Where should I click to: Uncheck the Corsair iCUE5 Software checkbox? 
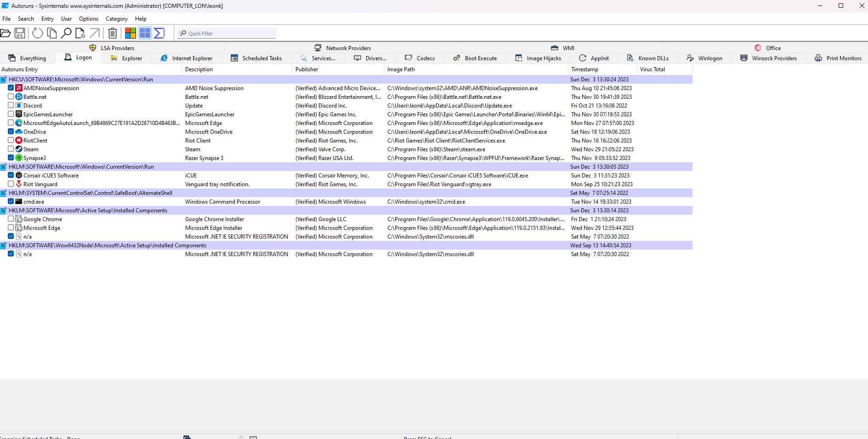11,175
